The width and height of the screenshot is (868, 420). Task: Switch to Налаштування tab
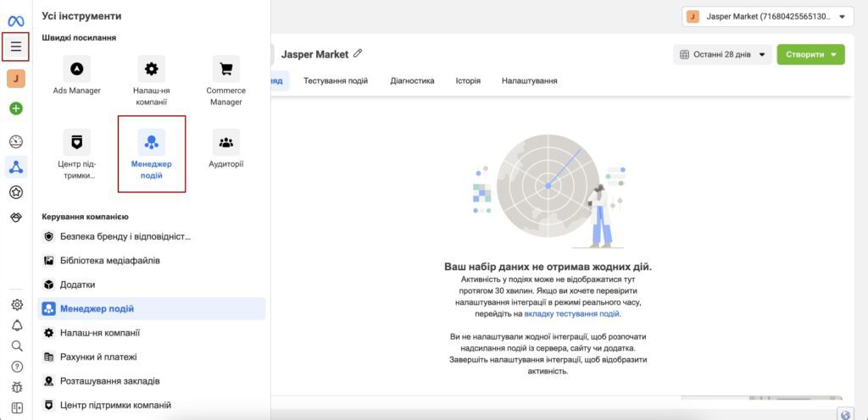[x=529, y=80]
